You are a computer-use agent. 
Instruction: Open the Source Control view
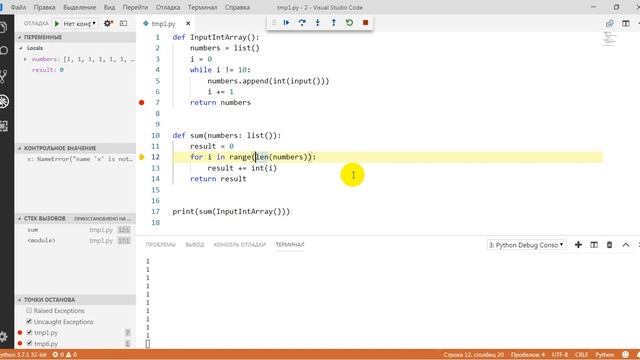pos(4,76)
